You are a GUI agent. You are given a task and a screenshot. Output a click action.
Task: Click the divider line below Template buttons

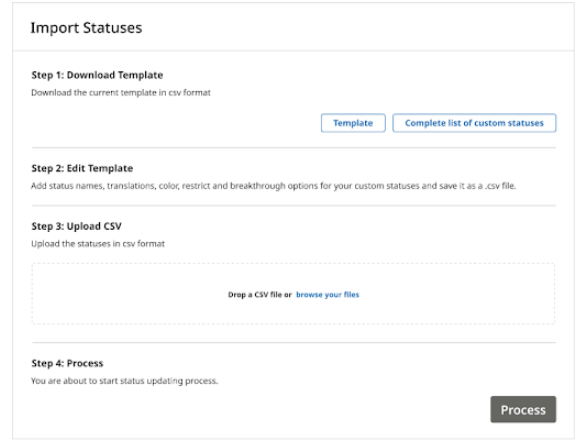pos(294,148)
